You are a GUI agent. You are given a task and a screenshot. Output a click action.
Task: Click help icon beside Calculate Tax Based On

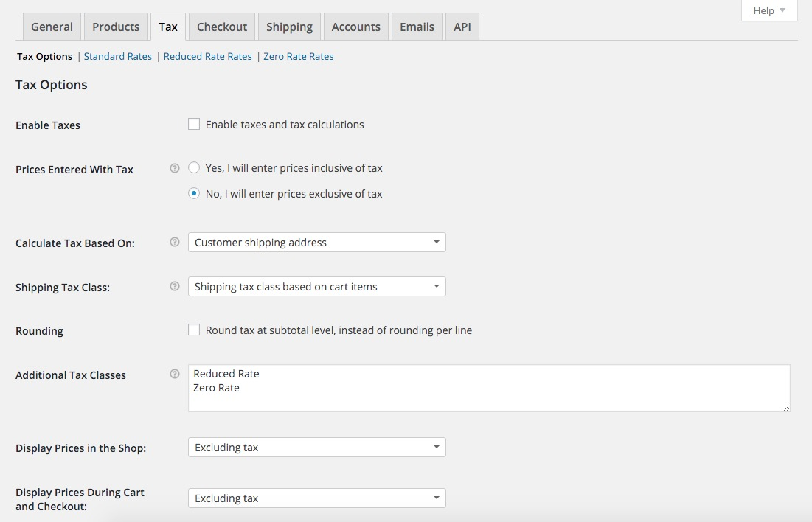(175, 242)
